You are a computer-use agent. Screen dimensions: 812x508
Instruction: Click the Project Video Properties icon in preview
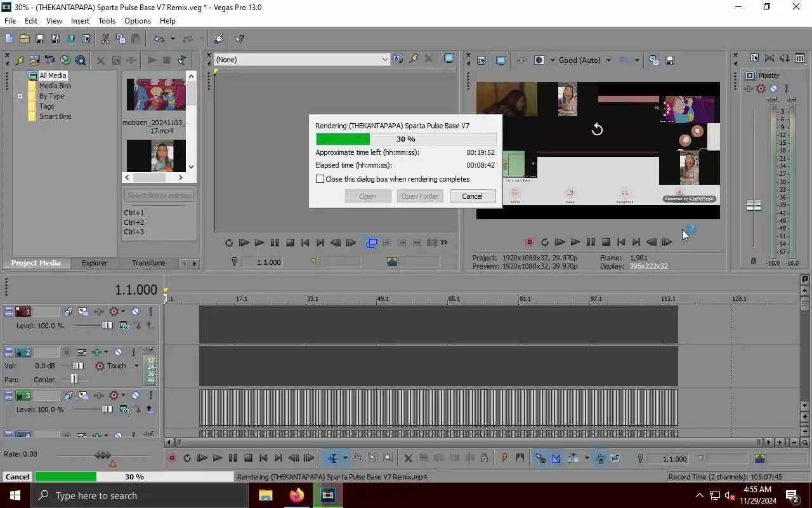pos(481,60)
